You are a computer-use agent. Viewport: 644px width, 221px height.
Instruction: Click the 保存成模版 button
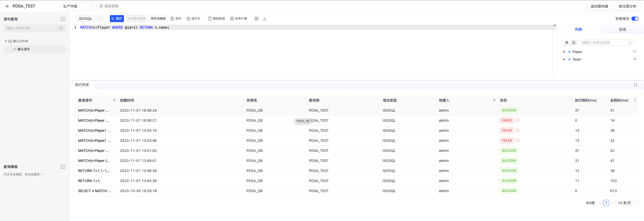pos(158,19)
